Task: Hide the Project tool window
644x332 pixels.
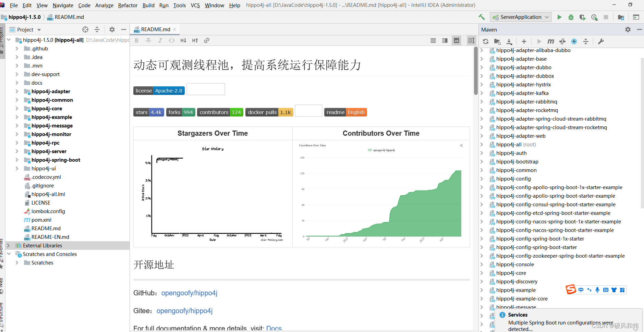Action: coord(124,29)
